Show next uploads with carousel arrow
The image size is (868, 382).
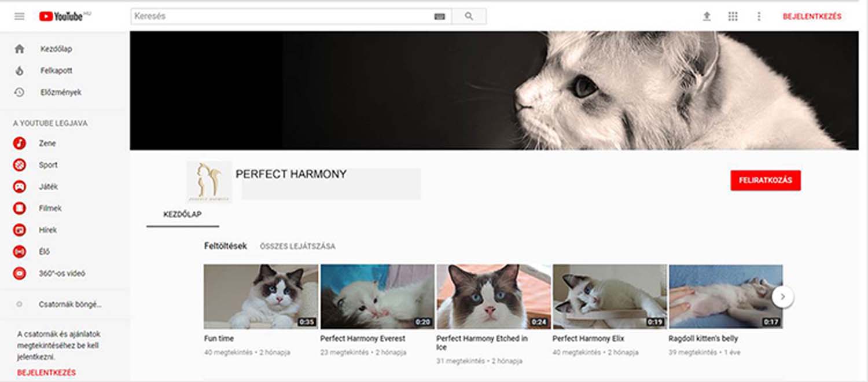[x=782, y=296]
